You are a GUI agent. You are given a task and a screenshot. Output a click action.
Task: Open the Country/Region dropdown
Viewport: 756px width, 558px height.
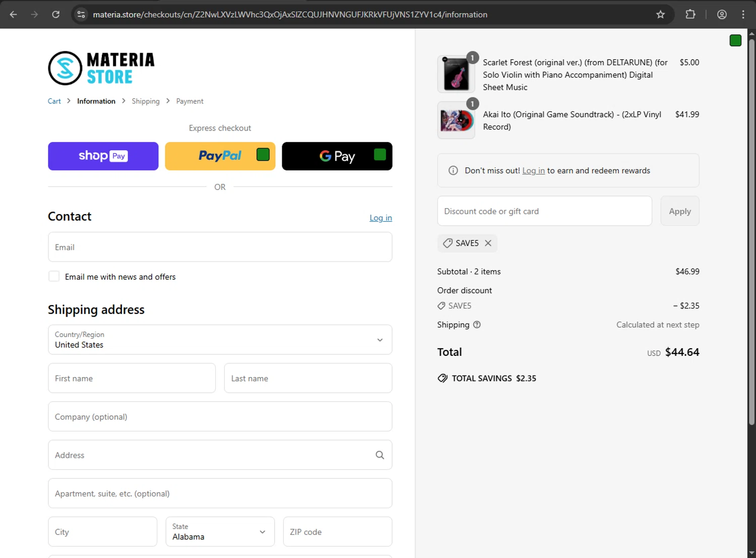(220, 340)
